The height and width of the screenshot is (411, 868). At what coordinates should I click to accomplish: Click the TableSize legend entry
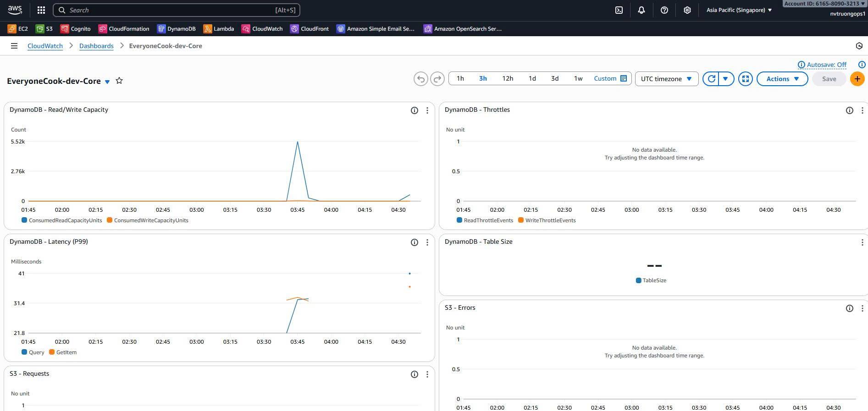pos(651,280)
